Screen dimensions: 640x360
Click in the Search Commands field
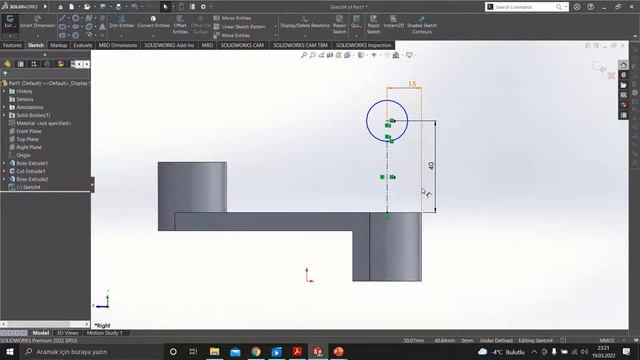click(524, 7)
